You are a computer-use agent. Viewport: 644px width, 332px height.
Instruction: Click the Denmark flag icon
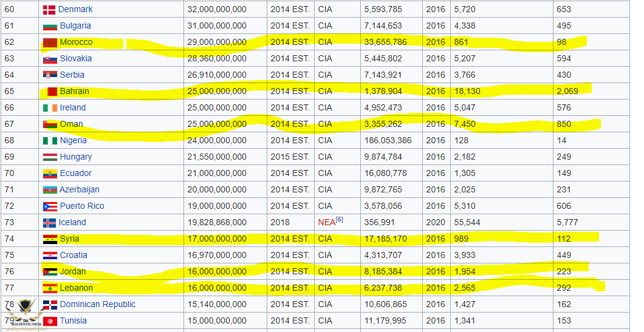[x=50, y=10]
